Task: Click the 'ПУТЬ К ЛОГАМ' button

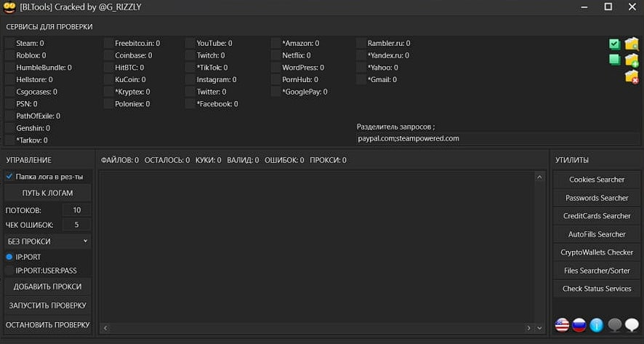Action: pos(48,193)
